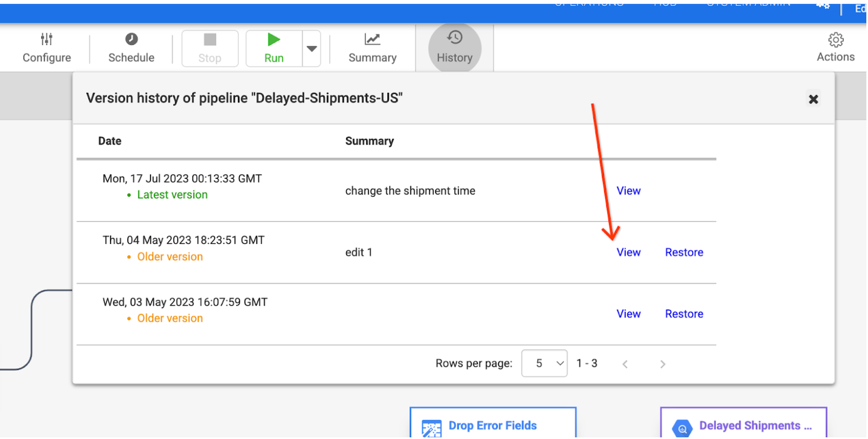Click 'Older version' label under 04 May
Image resolution: width=868 pixels, height=439 pixels.
click(170, 257)
